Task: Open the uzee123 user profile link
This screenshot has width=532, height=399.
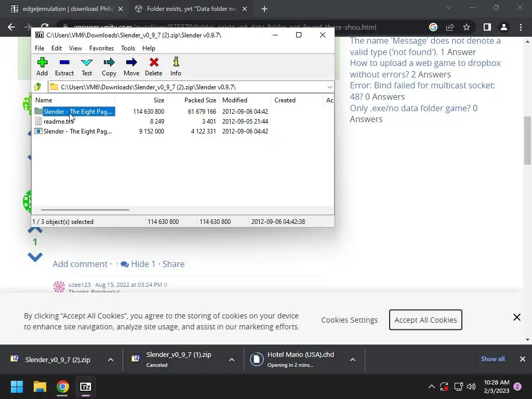Action: [x=79, y=285]
